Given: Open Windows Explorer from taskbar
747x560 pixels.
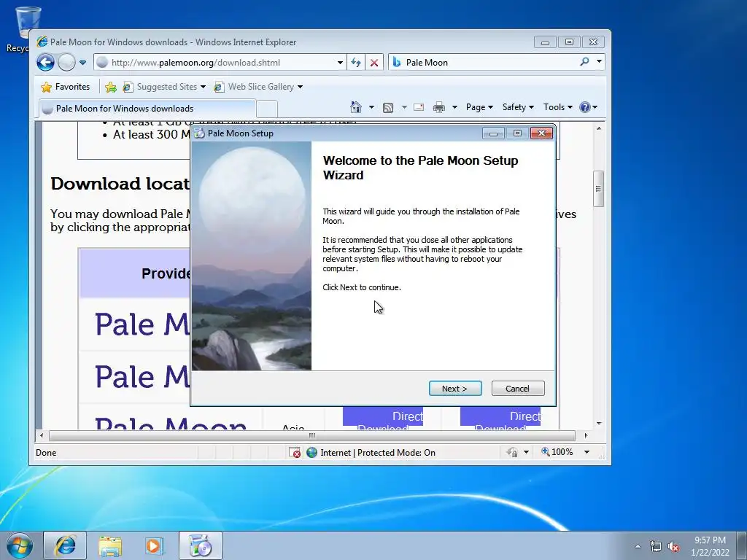Looking at the screenshot, I should (x=110, y=545).
